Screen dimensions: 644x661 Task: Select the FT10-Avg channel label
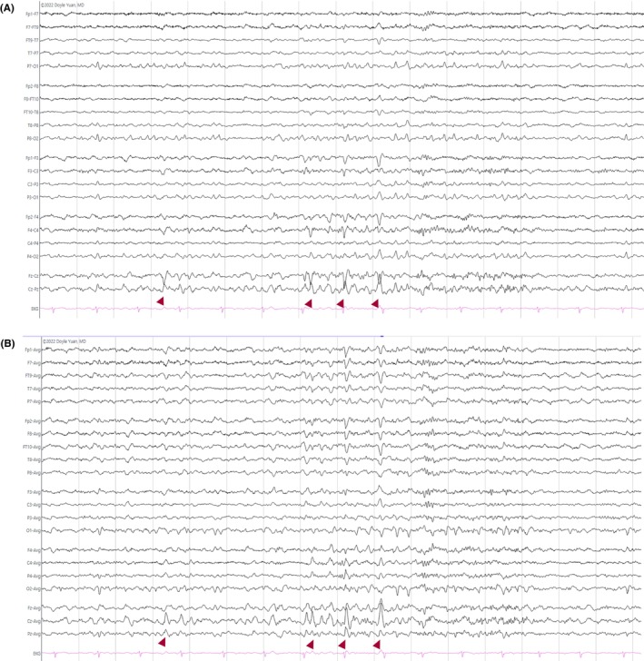(32, 447)
